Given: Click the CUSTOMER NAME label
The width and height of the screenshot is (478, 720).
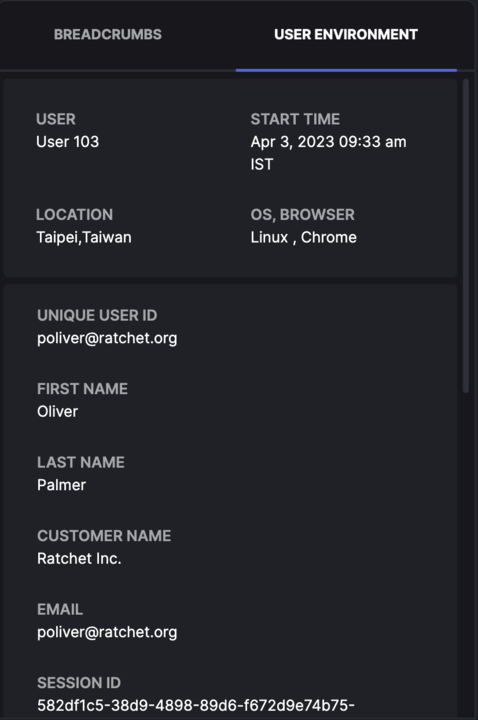Looking at the screenshot, I should (x=104, y=536).
